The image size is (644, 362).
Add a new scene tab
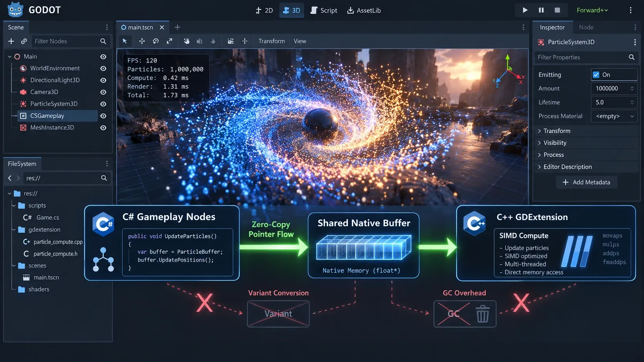point(177,27)
